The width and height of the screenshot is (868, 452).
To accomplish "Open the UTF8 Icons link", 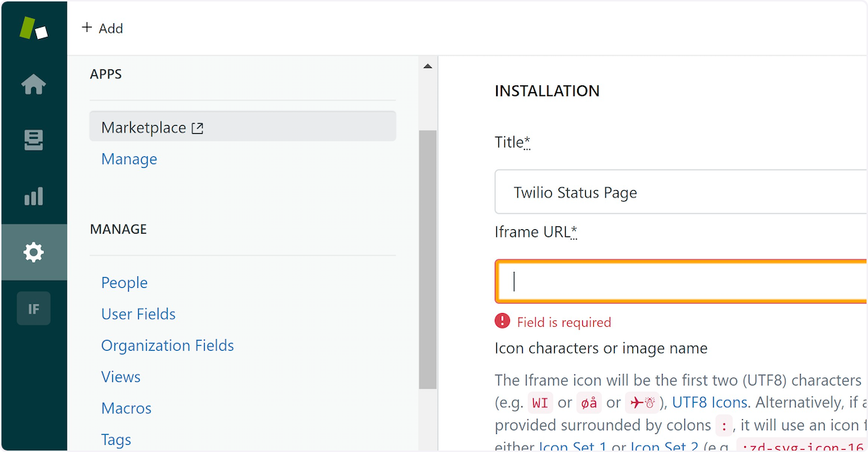I will 710,402.
